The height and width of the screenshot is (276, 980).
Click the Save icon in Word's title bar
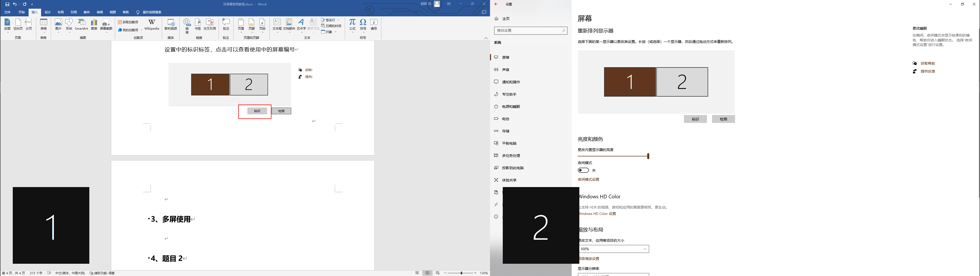7,4
